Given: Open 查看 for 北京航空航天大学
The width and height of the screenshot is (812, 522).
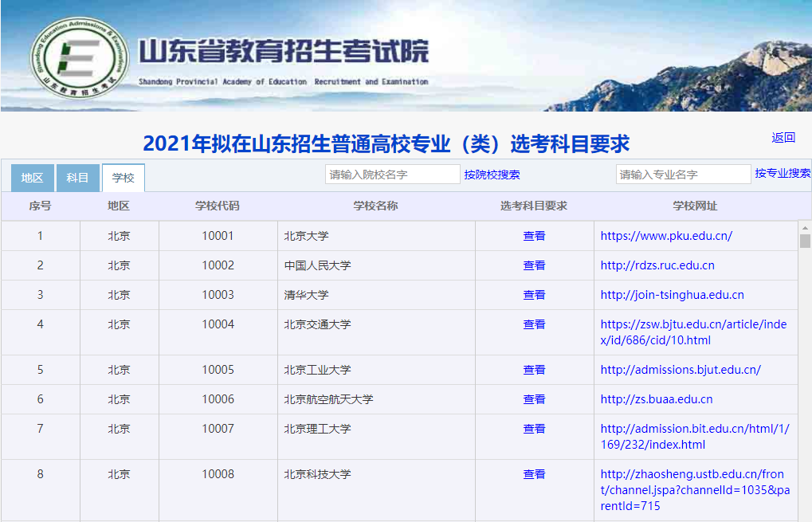Looking at the screenshot, I should 534,399.
